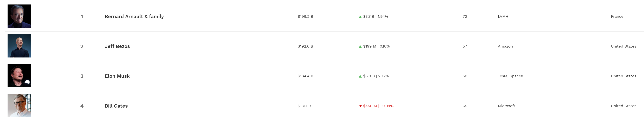Select the Elon Musk name link
The width and height of the screenshot is (644, 121).
pos(117,76)
